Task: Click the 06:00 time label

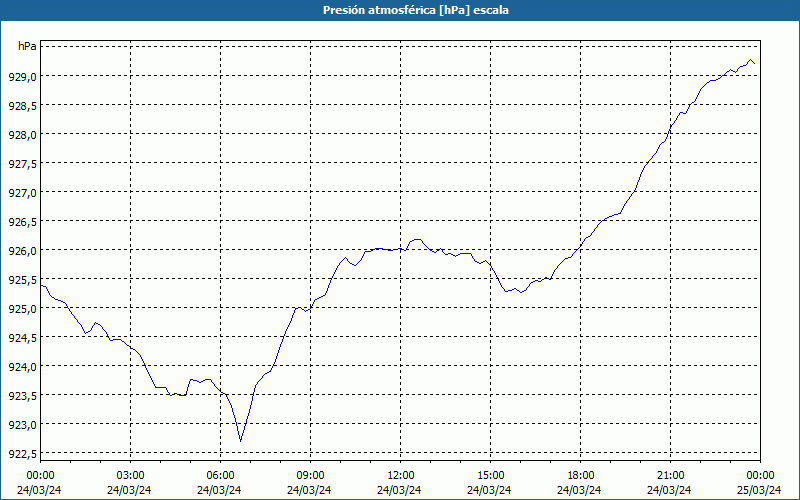Action: (x=220, y=476)
